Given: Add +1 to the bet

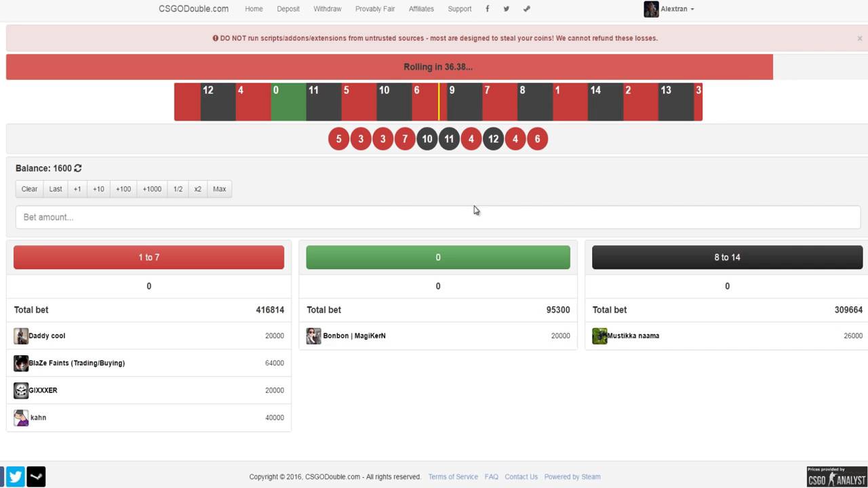Looking at the screenshot, I should (x=77, y=189).
